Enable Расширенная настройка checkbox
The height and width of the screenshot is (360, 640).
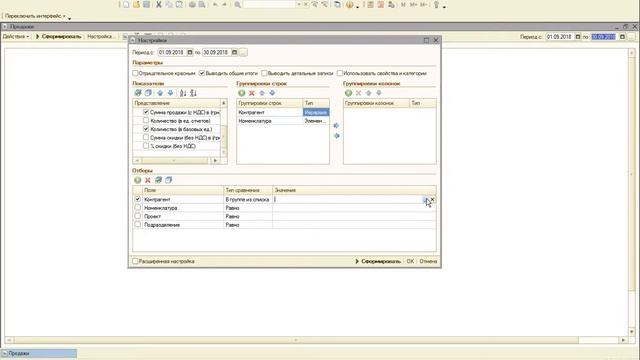pyautogui.click(x=135, y=261)
